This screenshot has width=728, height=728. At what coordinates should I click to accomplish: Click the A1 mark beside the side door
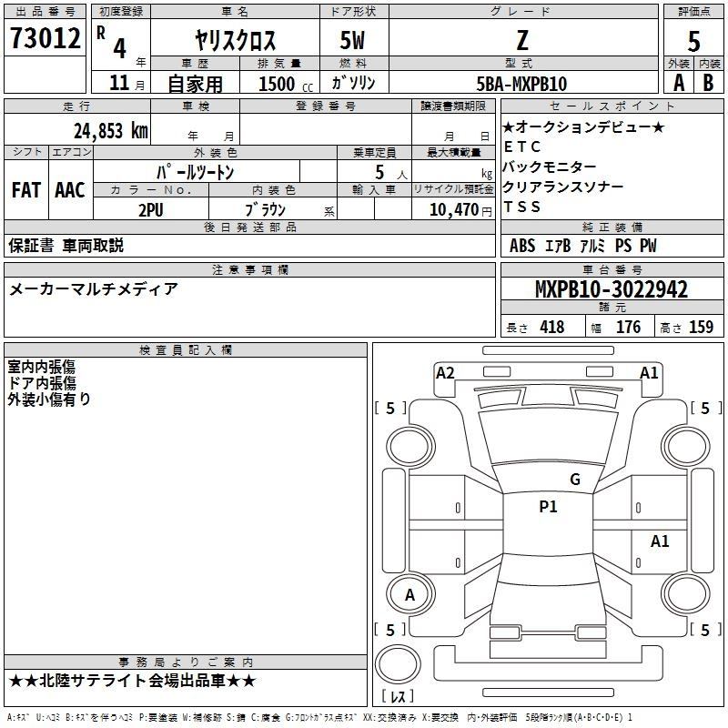660,541
